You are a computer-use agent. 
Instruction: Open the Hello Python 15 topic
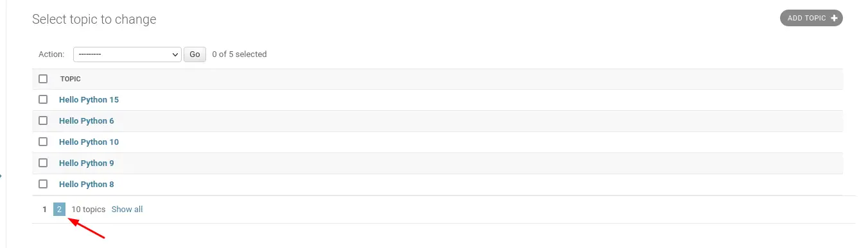coord(89,100)
